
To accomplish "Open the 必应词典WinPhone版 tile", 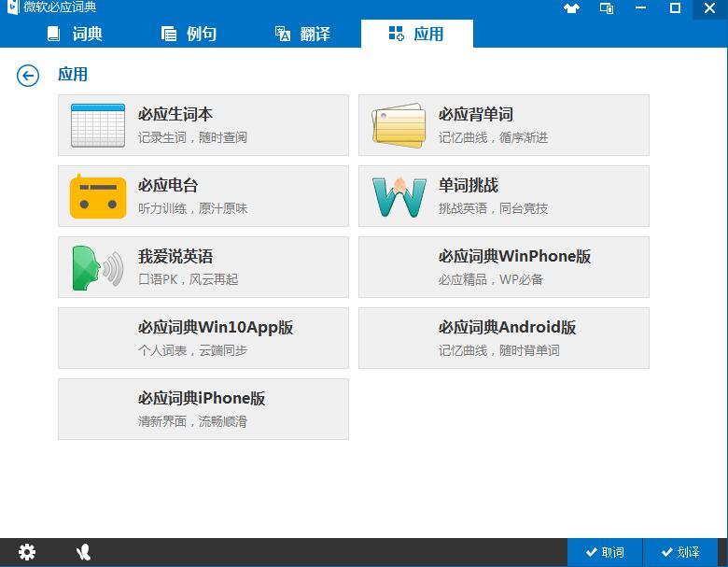I will (x=503, y=267).
